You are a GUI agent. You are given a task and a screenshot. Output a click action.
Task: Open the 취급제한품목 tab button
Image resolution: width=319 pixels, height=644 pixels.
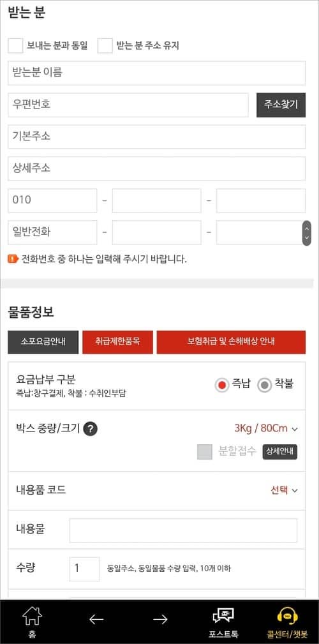coord(117,341)
